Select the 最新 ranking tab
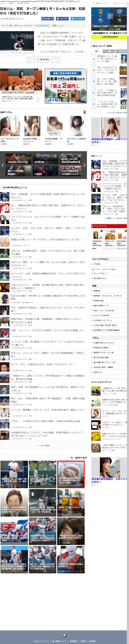This screenshot has width=129, height=644. click(97, 51)
